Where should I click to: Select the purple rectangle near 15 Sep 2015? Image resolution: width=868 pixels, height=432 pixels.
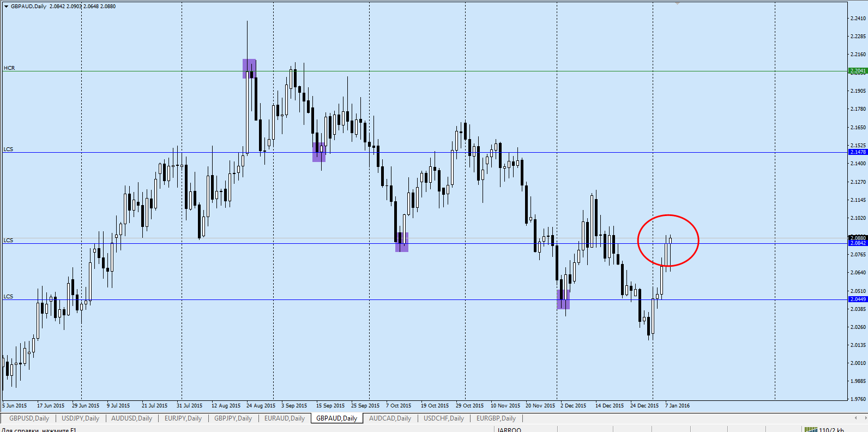click(x=319, y=152)
